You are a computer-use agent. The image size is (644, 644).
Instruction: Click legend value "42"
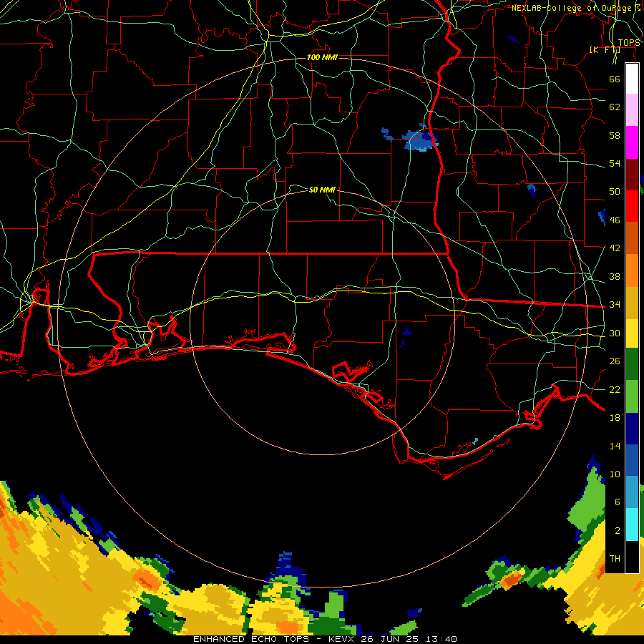tap(615, 248)
